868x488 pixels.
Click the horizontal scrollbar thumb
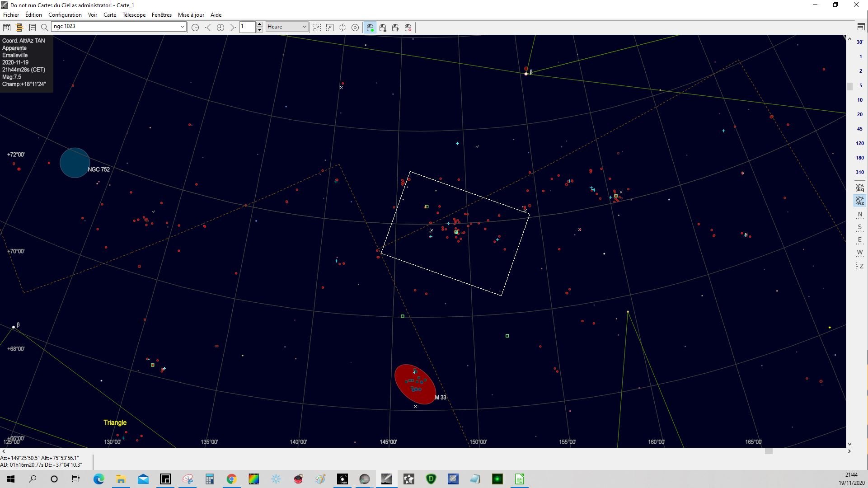coord(769,451)
